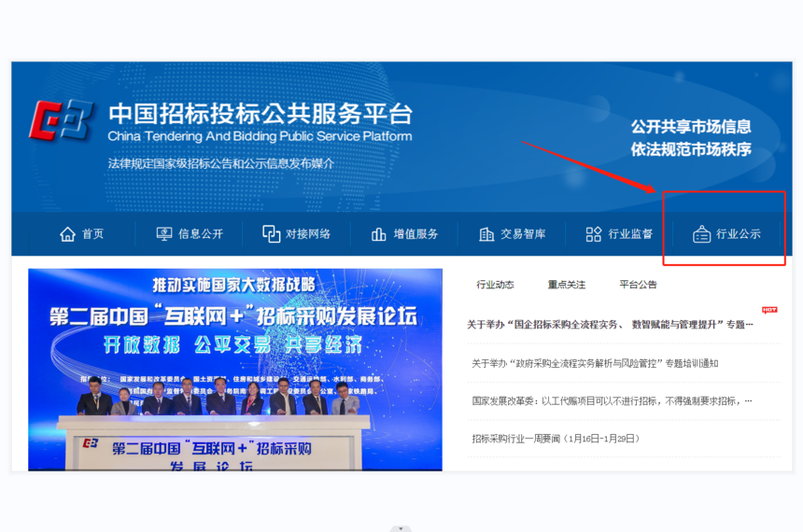This screenshot has width=803, height=532.
Task: Click the overlapping squares icon beside 对接网络
Action: click(x=272, y=234)
